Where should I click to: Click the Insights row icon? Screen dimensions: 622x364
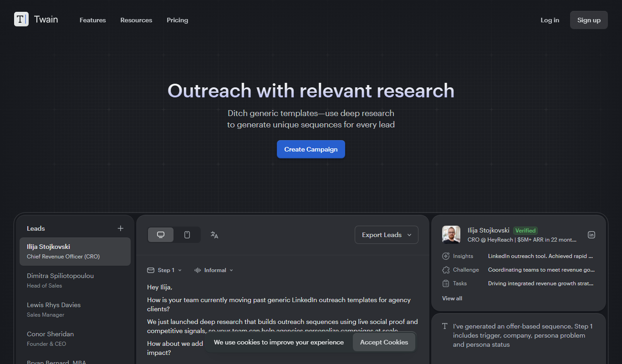click(446, 256)
